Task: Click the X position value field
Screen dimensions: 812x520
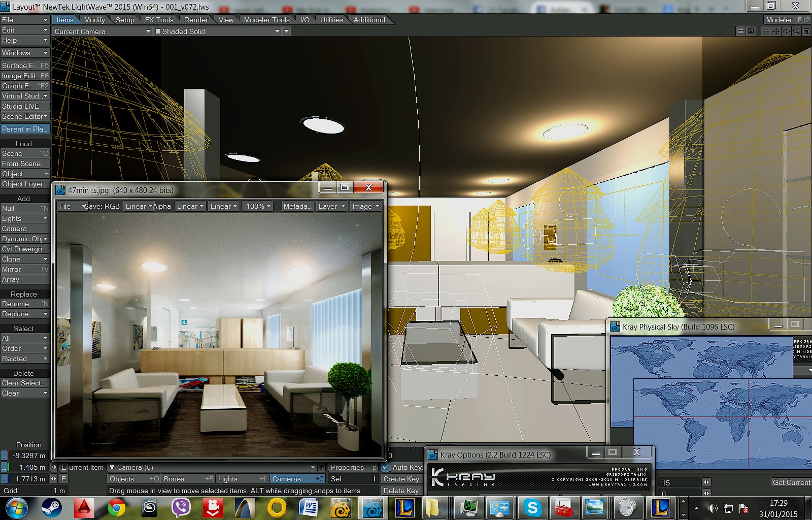Action: click(x=29, y=456)
